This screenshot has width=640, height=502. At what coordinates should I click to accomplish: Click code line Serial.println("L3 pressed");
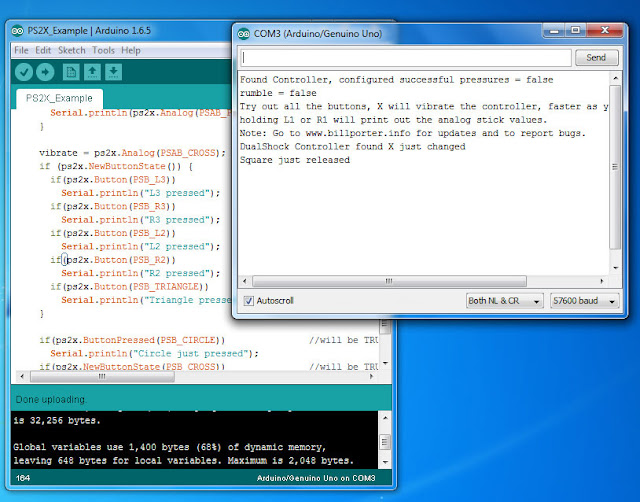[x=140, y=193]
